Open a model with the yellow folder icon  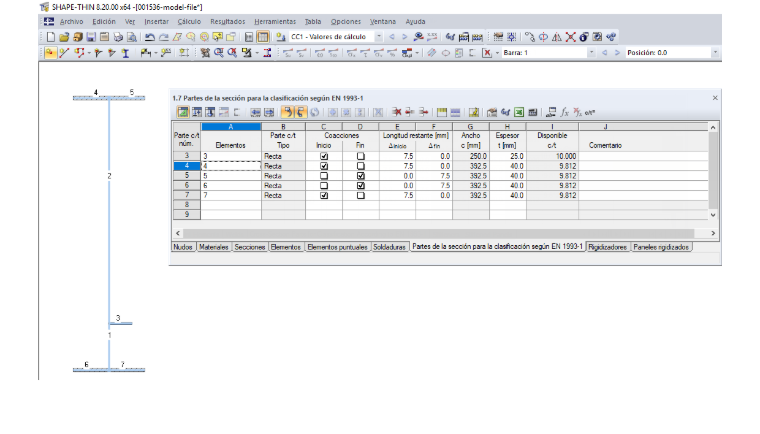point(64,37)
